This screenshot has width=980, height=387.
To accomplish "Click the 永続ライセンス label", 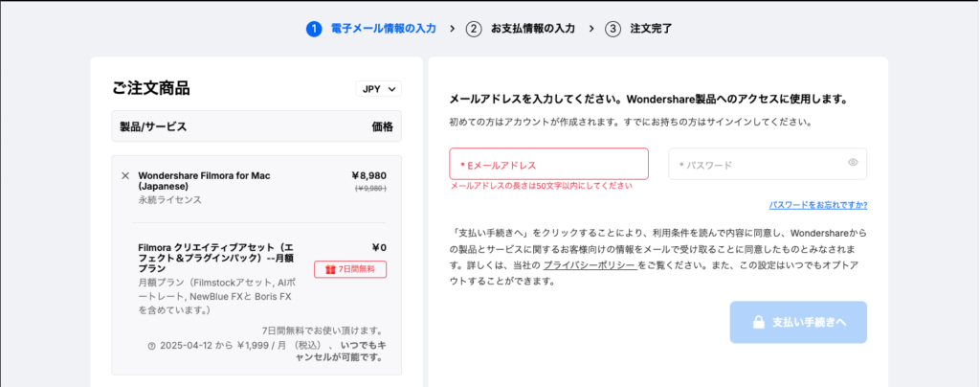I will point(170,200).
